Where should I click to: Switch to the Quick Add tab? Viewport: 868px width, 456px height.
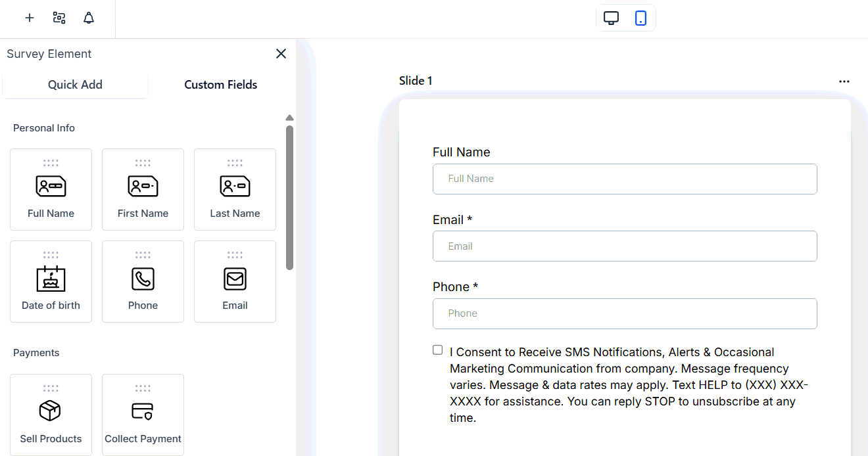75,84
